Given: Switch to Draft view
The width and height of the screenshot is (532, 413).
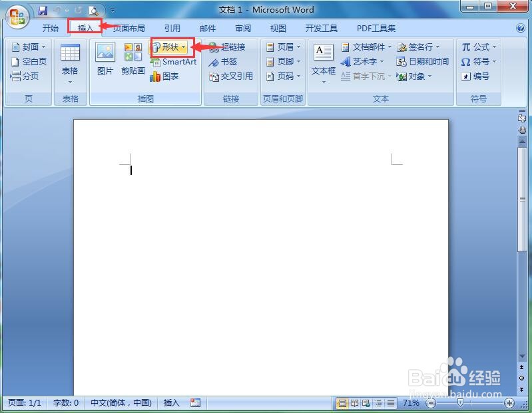Looking at the screenshot, I should point(391,403).
